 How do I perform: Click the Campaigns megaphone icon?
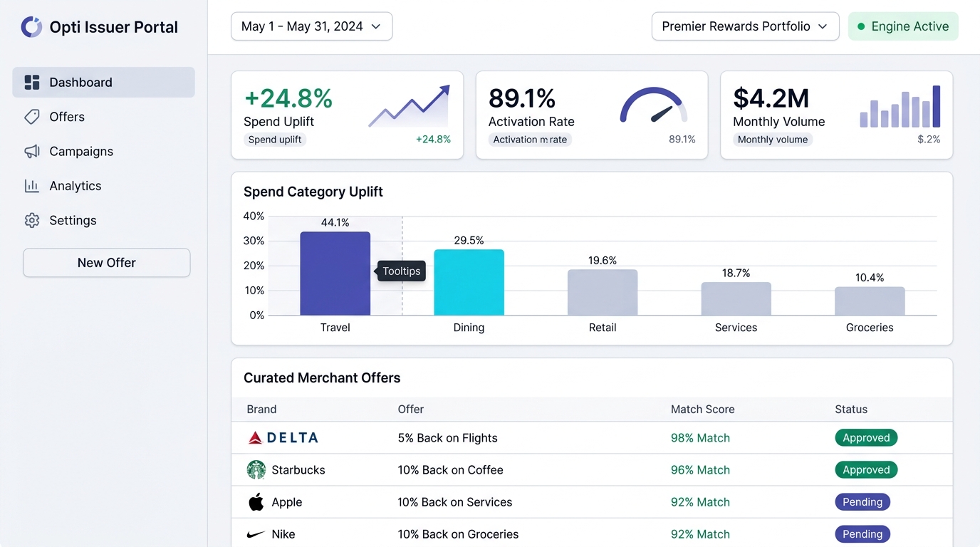(x=32, y=152)
